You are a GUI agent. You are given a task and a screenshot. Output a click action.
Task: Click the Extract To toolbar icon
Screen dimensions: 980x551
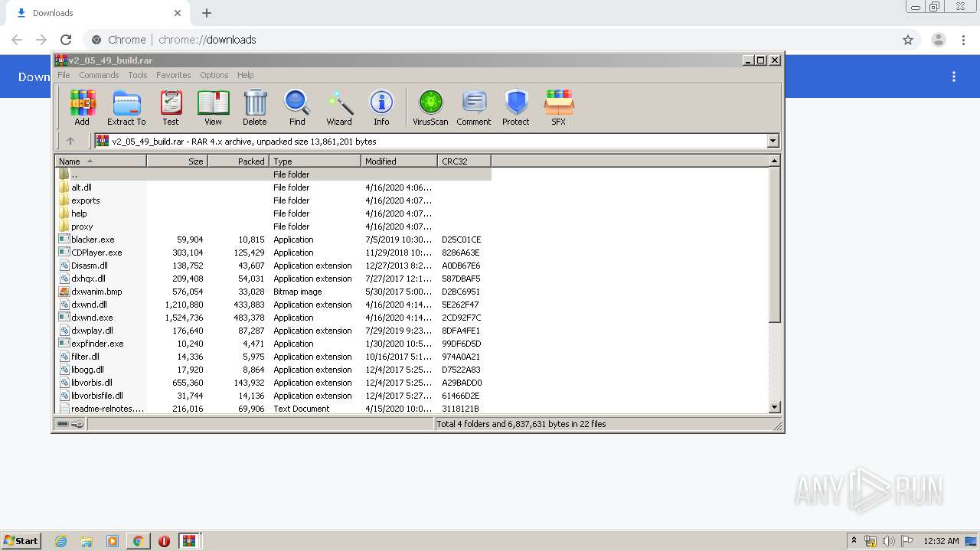(x=126, y=107)
